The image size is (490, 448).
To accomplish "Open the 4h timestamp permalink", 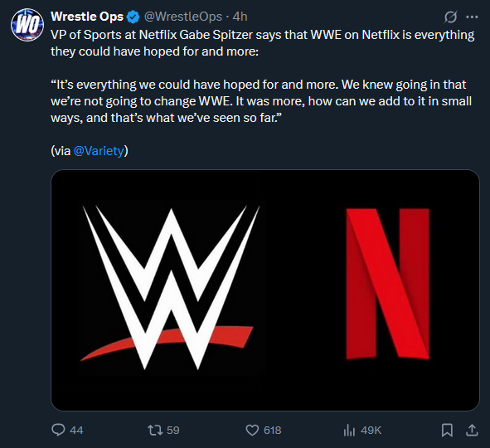I will (240, 17).
